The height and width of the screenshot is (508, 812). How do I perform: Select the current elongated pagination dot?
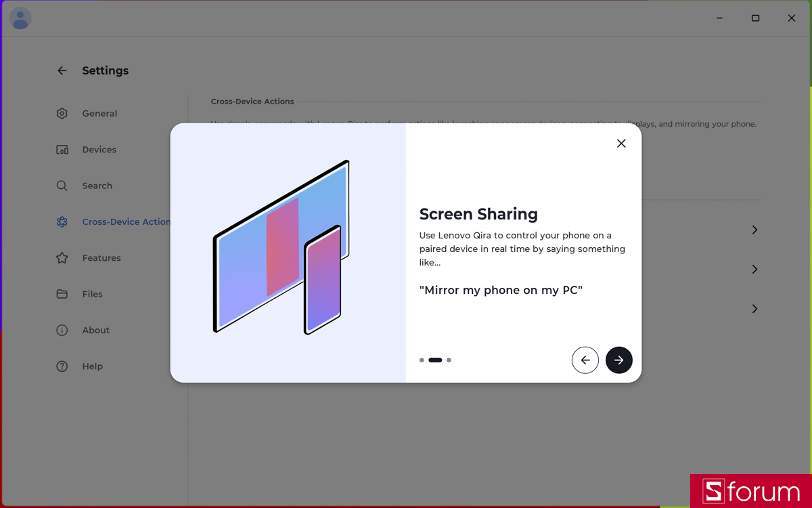coord(435,360)
